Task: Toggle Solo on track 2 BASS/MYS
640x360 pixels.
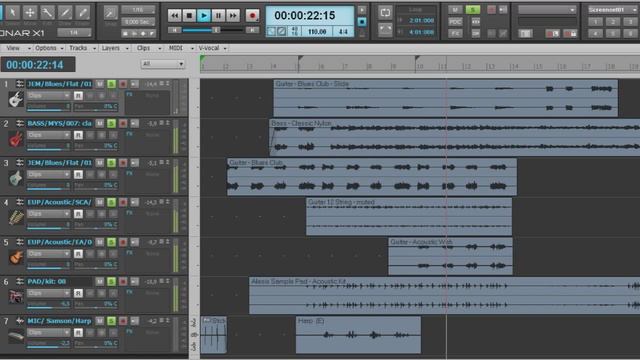Action: (111, 123)
